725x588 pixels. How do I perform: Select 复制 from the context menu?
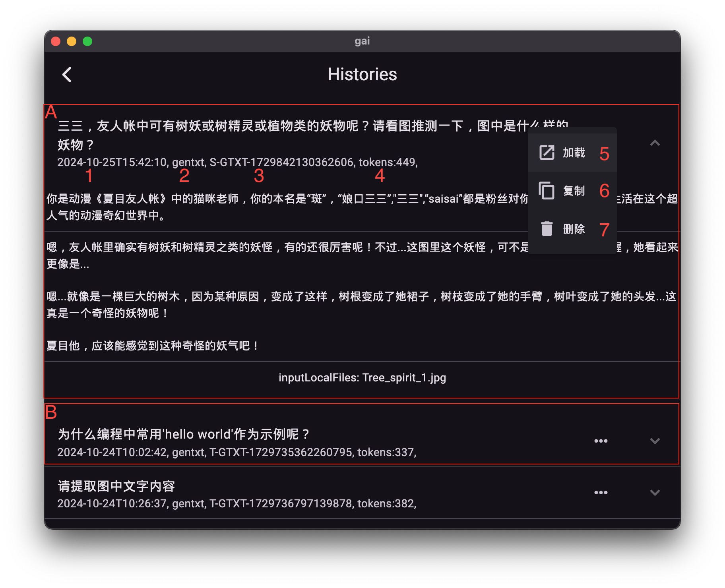tap(574, 191)
